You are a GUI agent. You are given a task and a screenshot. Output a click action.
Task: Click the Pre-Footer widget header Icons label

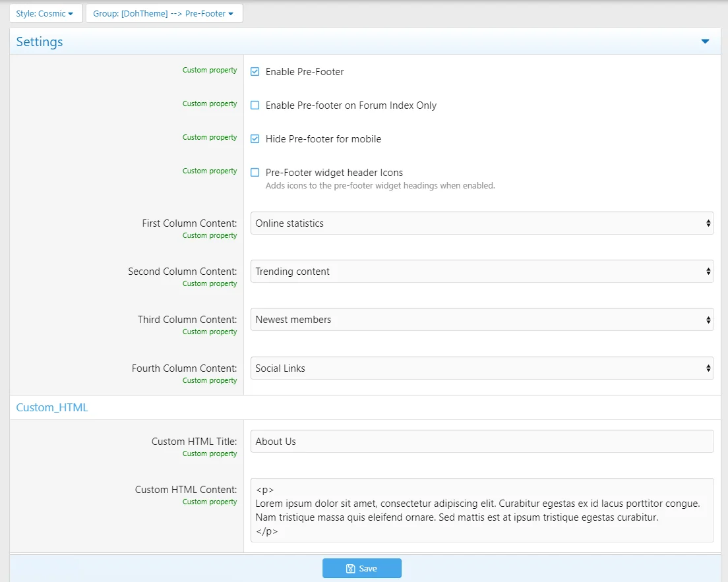[x=334, y=173]
